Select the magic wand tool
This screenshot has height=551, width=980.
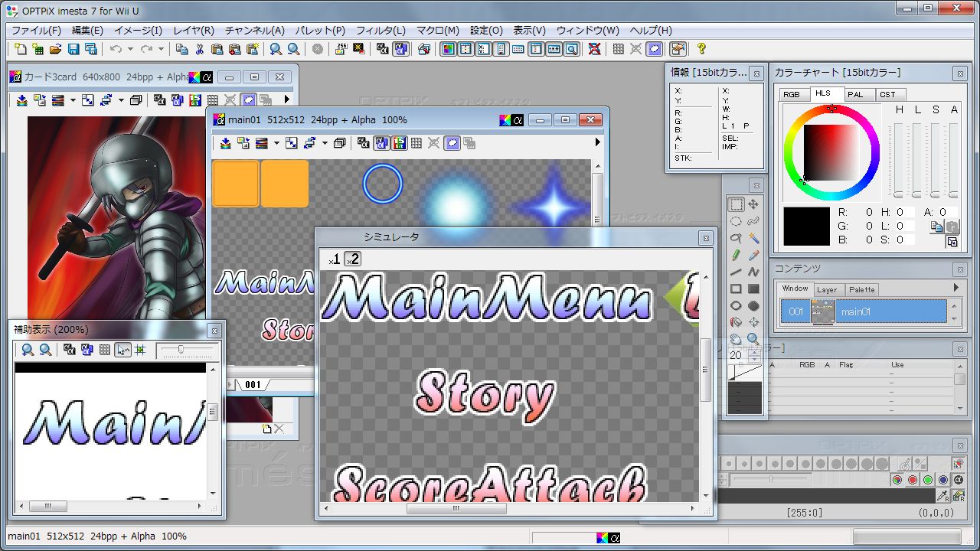tap(753, 238)
